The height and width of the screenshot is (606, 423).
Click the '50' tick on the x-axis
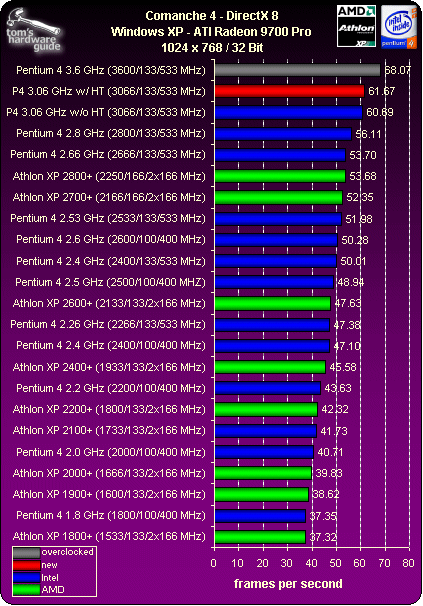(335, 563)
